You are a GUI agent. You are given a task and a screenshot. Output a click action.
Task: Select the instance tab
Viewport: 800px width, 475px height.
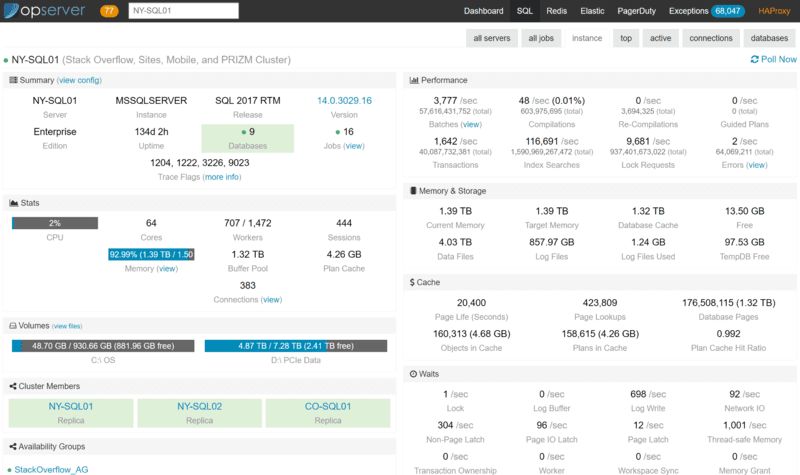[587, 38]
